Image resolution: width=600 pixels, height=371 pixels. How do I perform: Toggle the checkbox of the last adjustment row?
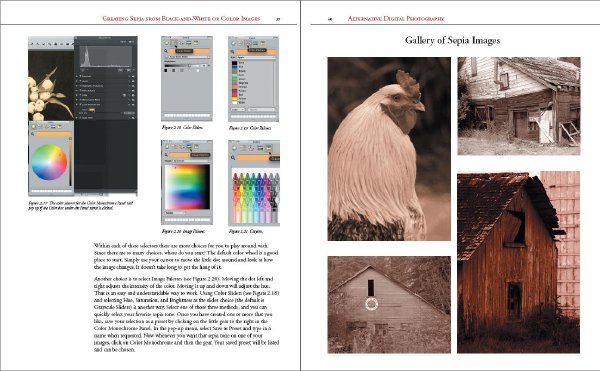click(80, 118)
